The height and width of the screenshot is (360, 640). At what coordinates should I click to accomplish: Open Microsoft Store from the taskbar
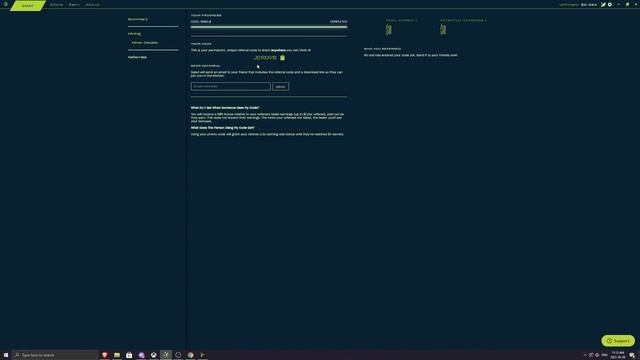point(129,355)
